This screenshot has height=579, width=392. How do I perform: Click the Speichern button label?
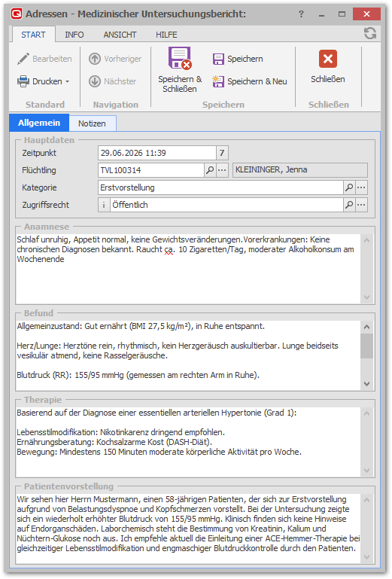tap(245, 59)
